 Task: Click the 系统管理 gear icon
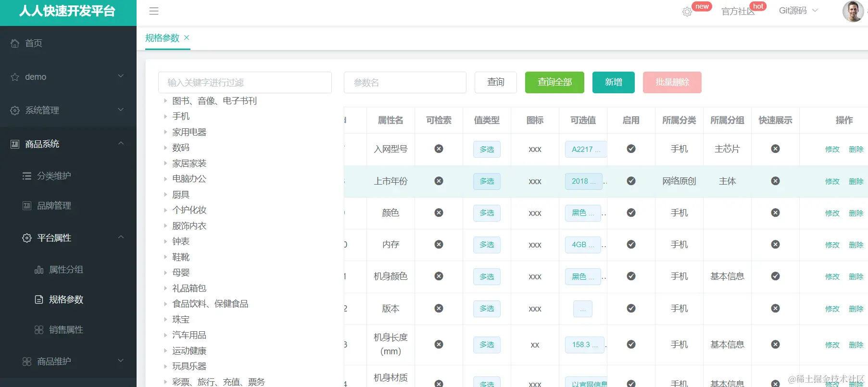15,110
